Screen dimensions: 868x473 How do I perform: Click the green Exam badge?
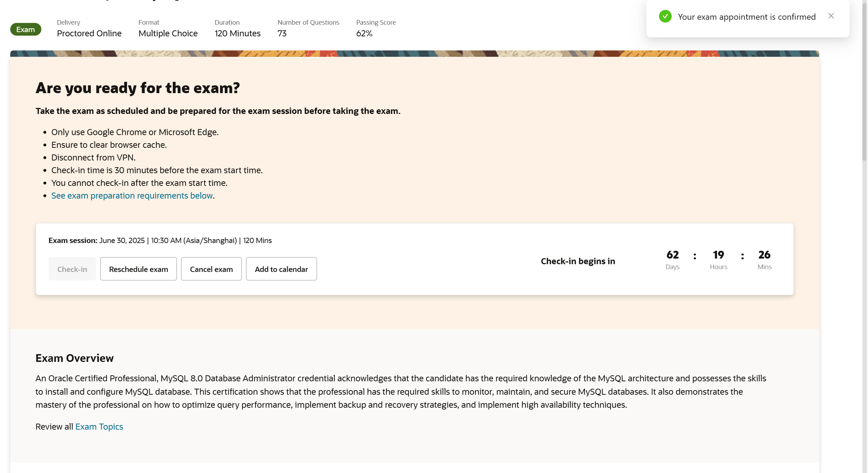[25, 29]
